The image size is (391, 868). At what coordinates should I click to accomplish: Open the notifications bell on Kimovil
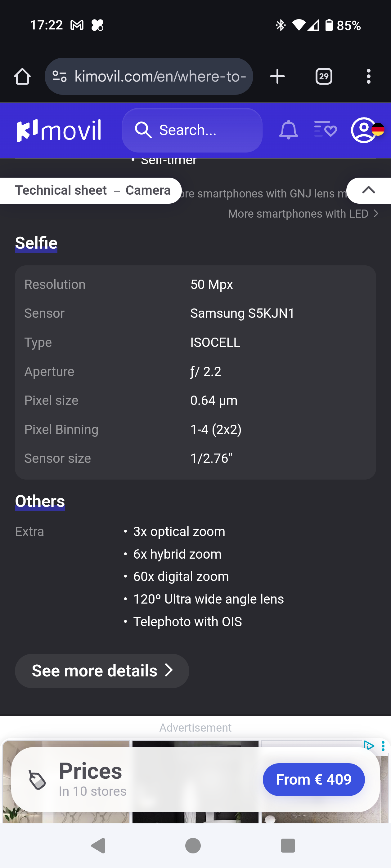[x=289, y=130]
